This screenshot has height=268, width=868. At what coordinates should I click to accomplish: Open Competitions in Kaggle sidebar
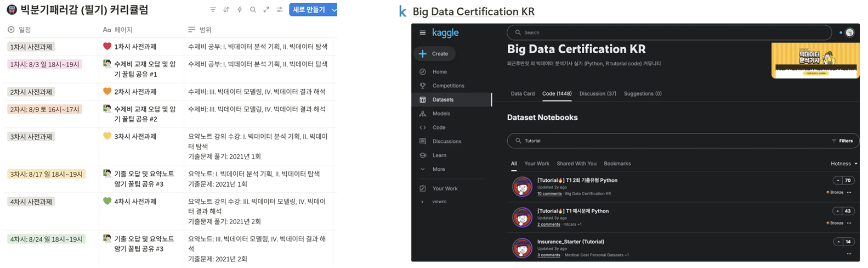(448, 86)
